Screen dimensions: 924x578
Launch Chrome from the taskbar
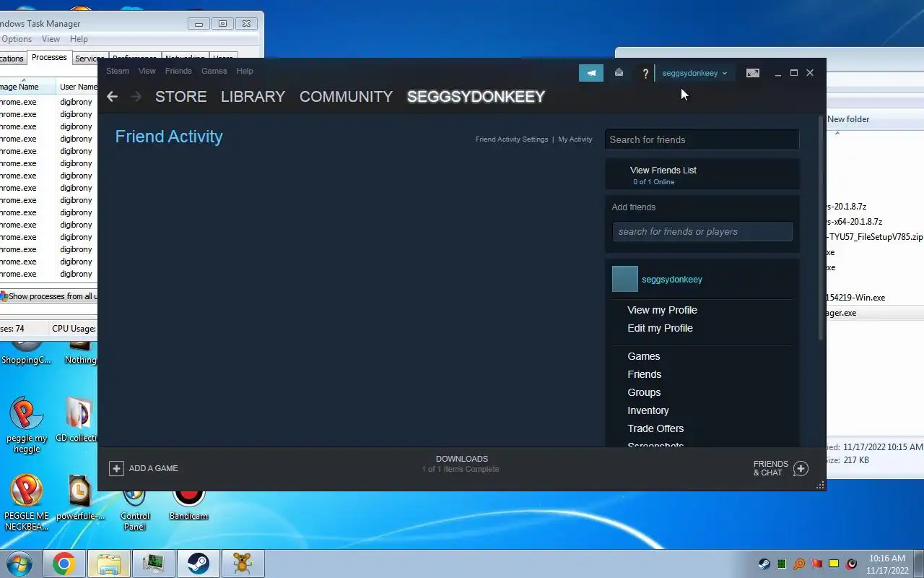tap(64, 564)
